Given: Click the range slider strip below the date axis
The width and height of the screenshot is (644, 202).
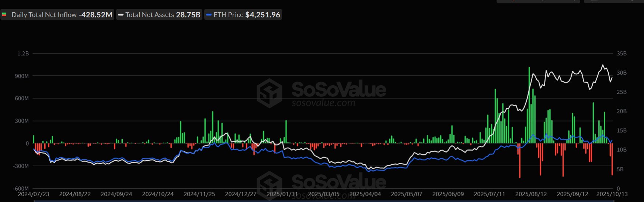Looking at the screenshot, I should coord(324,201).
